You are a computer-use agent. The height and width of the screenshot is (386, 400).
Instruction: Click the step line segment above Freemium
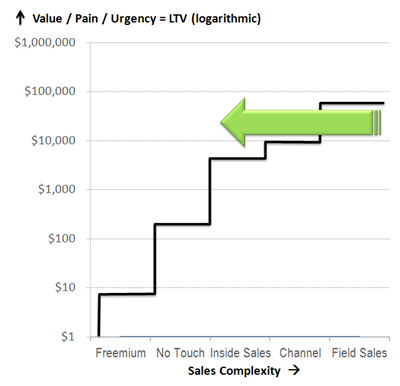click(x=127, y=294)
